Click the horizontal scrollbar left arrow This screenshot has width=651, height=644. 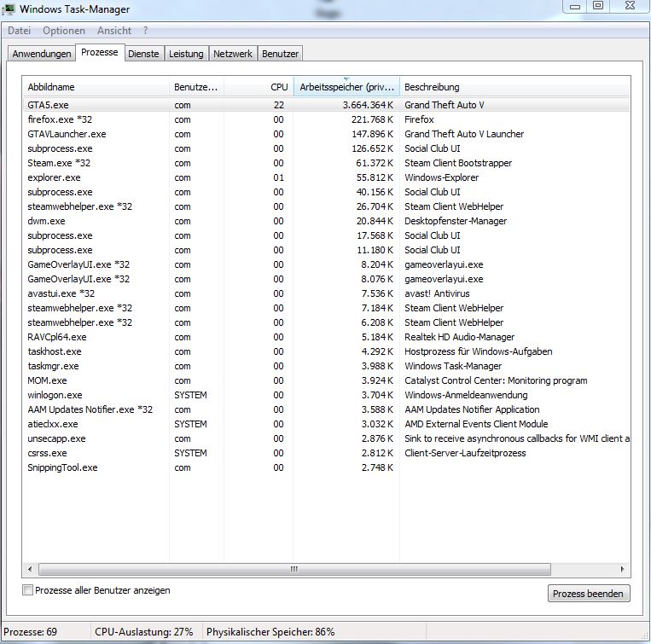(30, 569)
